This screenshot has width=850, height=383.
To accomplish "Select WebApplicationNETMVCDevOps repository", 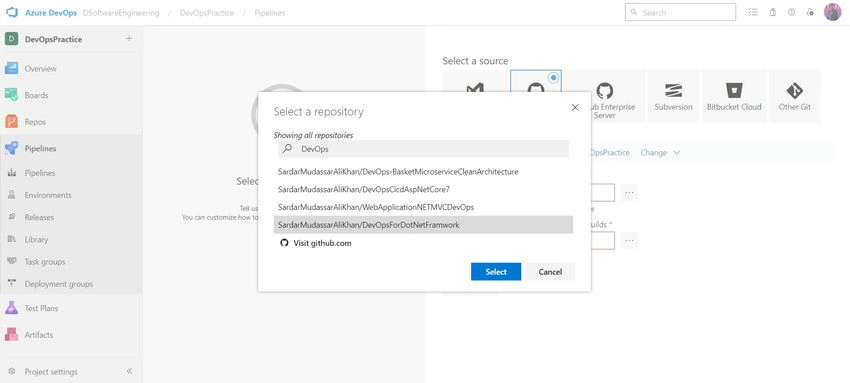I will pos(423,207).
